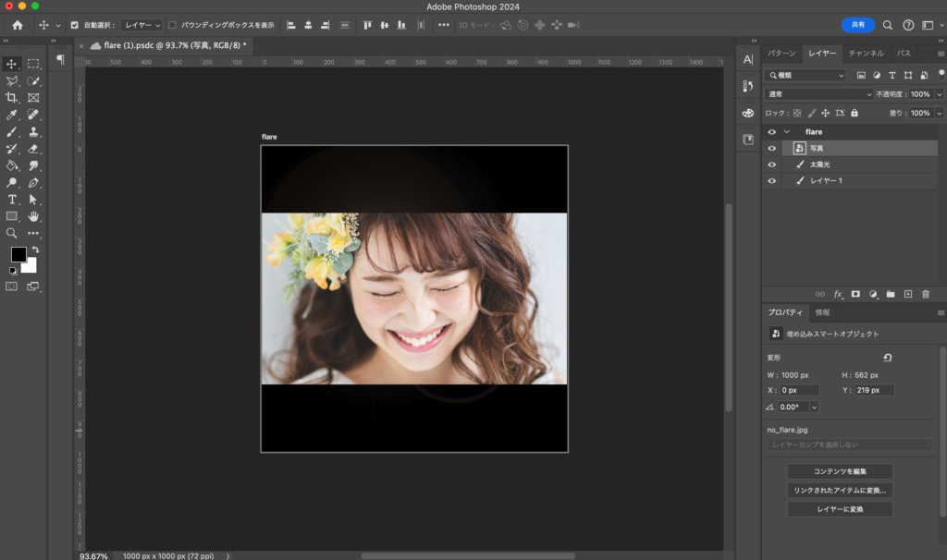Collapse the flare artboard group
Image resolution: width=947 pixels, height=560 pixels.
point(787,132)
